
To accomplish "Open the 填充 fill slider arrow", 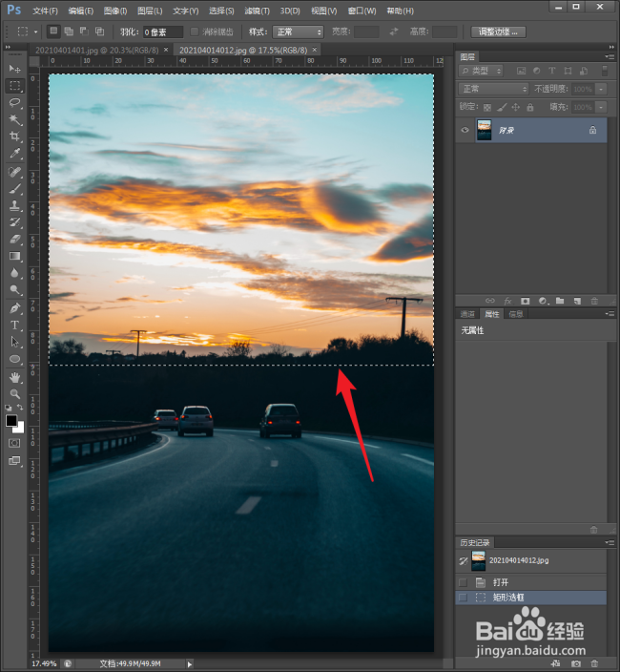I will pos(602,107).
